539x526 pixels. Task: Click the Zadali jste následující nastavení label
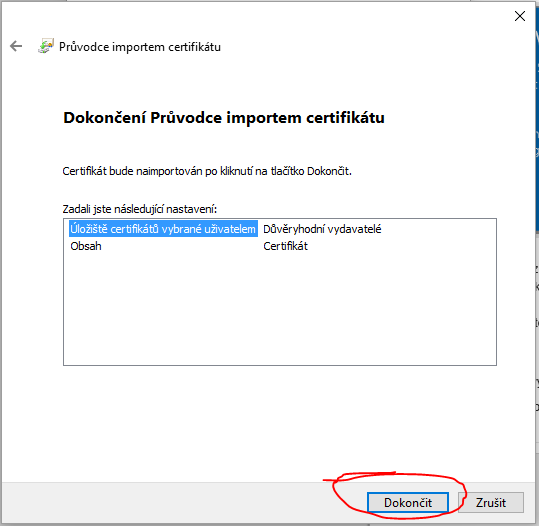[x=140, y=209]
